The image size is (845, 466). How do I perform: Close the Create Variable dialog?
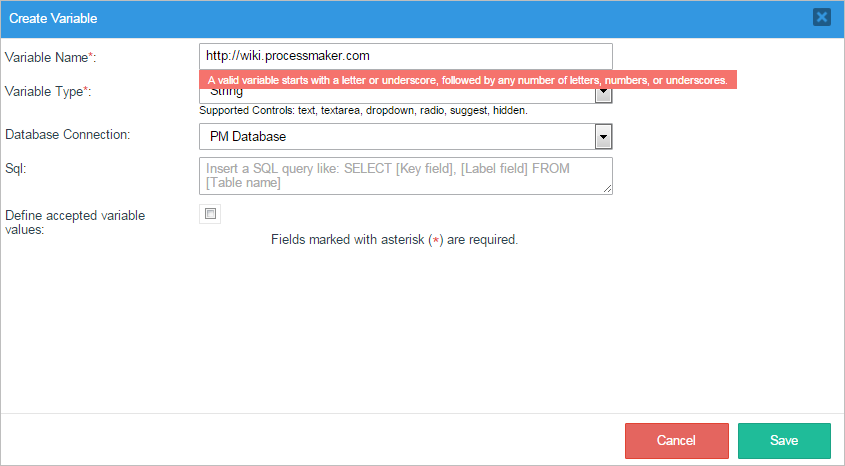pos(821,17)
